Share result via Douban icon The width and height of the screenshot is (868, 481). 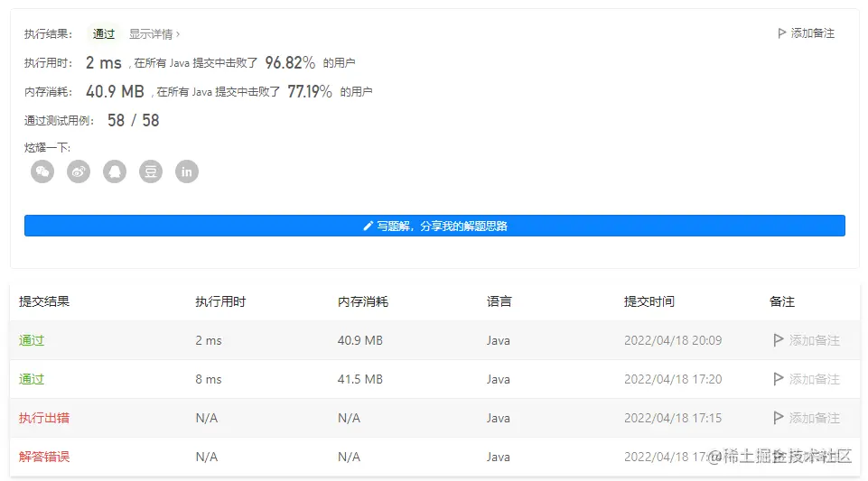pyautogui.click(x=151, y=171)
